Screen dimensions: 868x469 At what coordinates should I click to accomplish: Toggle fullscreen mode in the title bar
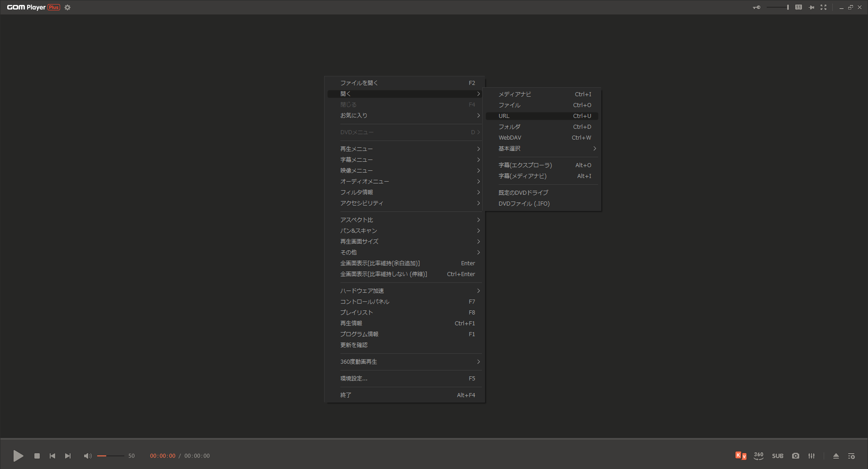[823, 7]
